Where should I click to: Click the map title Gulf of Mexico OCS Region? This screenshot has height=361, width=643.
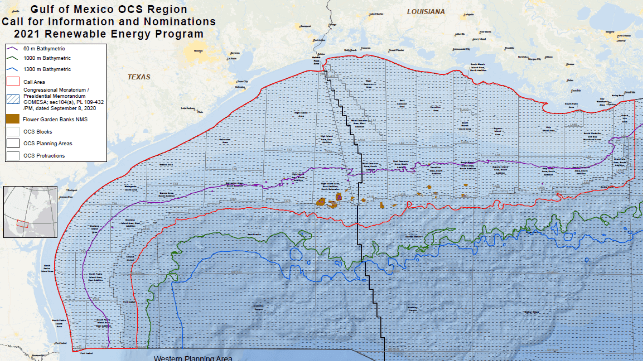click(109, 9)
